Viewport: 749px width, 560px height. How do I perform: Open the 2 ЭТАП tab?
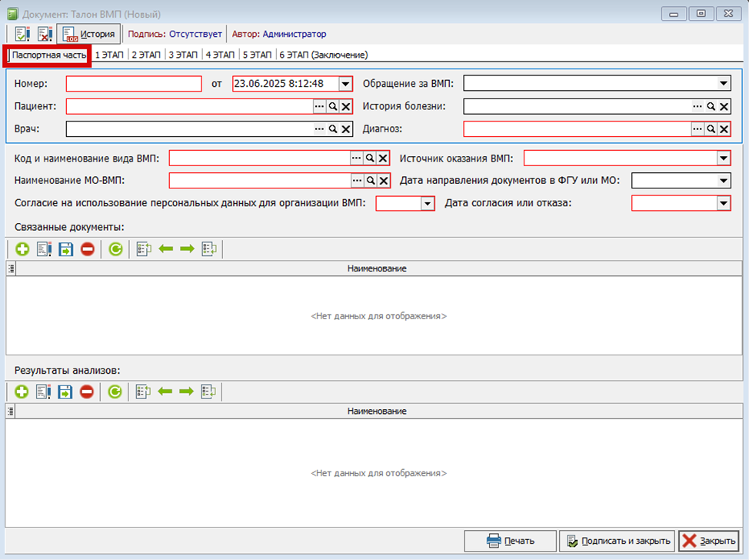point(146,55)
